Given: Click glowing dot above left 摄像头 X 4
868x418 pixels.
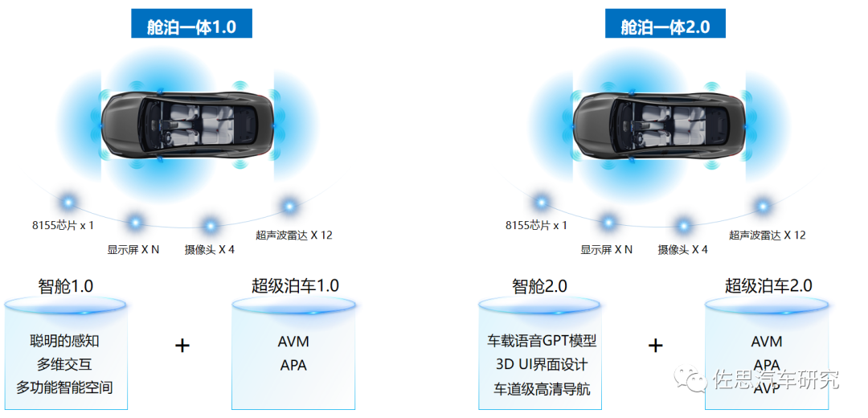Looking at the screenshot, I should 210,225.
